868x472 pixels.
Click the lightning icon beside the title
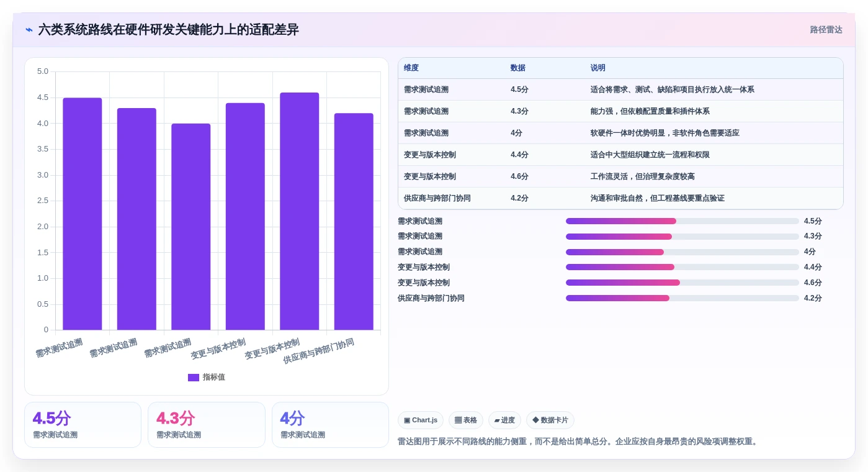coord(29,30)
